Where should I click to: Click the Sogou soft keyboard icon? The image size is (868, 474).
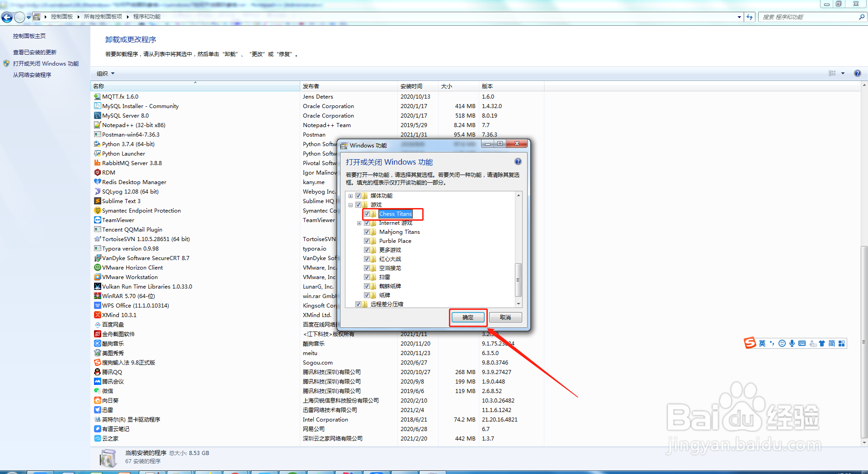click(x=802, y=343)
